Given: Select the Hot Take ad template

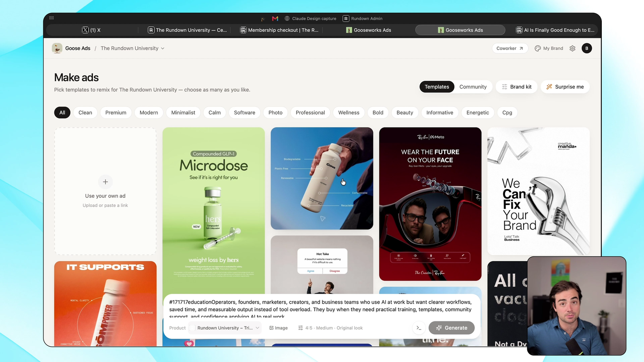Looking at the screenshot, I should [322, 265].
